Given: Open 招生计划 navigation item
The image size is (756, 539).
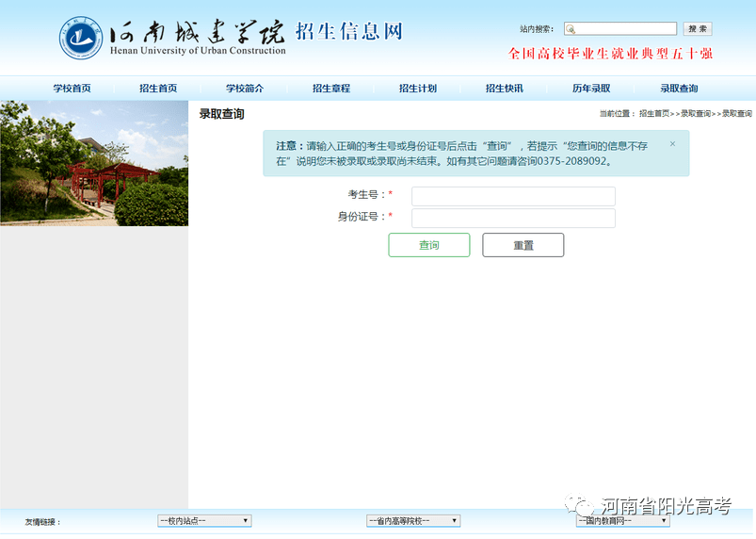Looking at the screenshot, I should coord(418,89).
